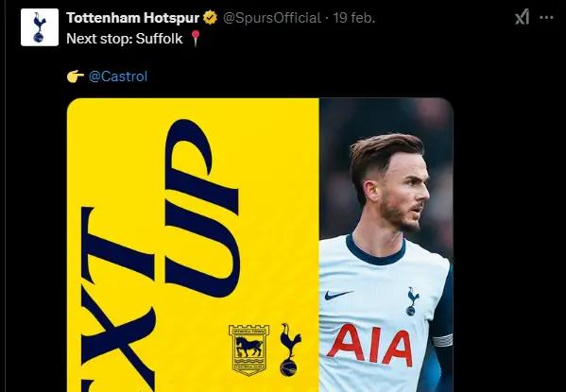Image resolution: width=566 pixels, height=392 pixels.
Task: Click the Ipswich Town crest in image
Action: (x=249, y=349)
